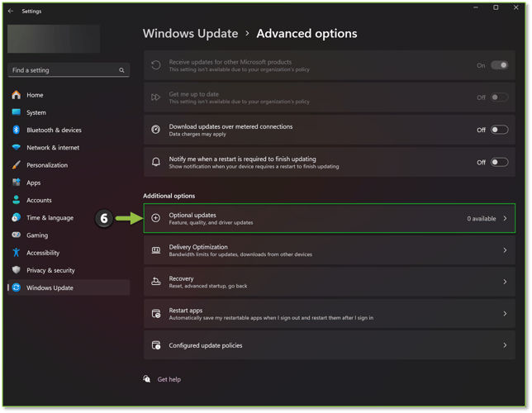
Task: Click the '0 available' text
Action: pos(482,219)
